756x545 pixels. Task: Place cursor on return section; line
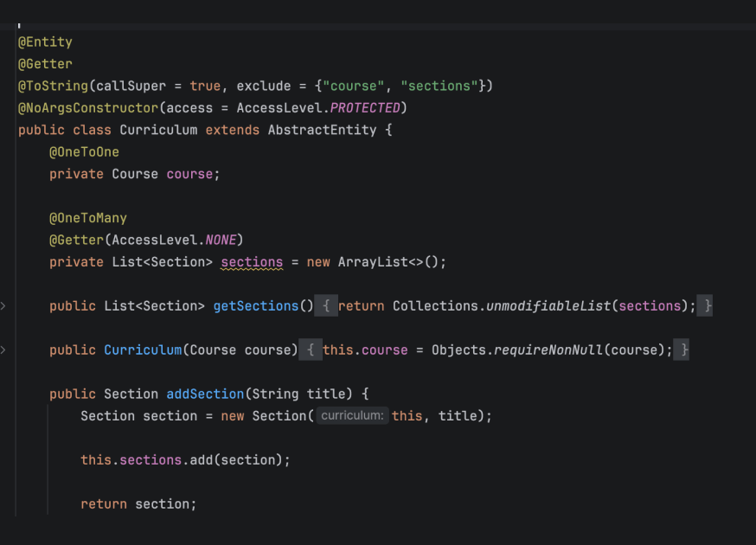[x=138, y=504]
